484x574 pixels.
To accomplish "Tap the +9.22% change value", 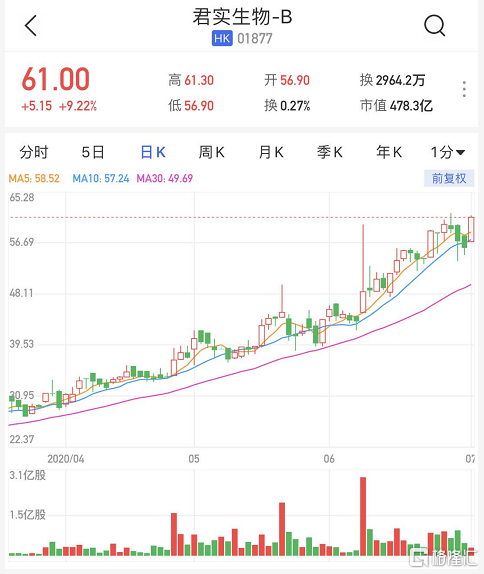I will (78, 106).
